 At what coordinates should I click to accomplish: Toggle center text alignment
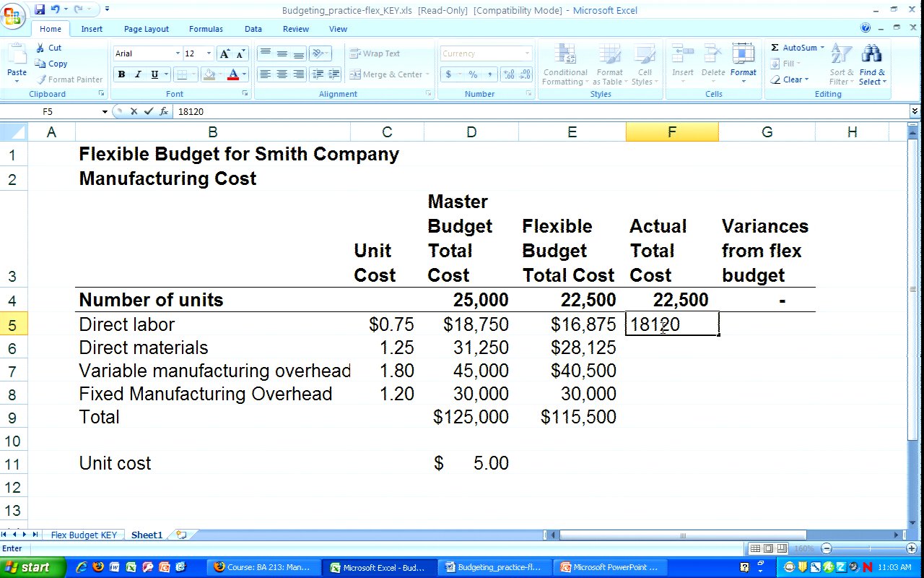pyautogui.click(x=282, y=74)
